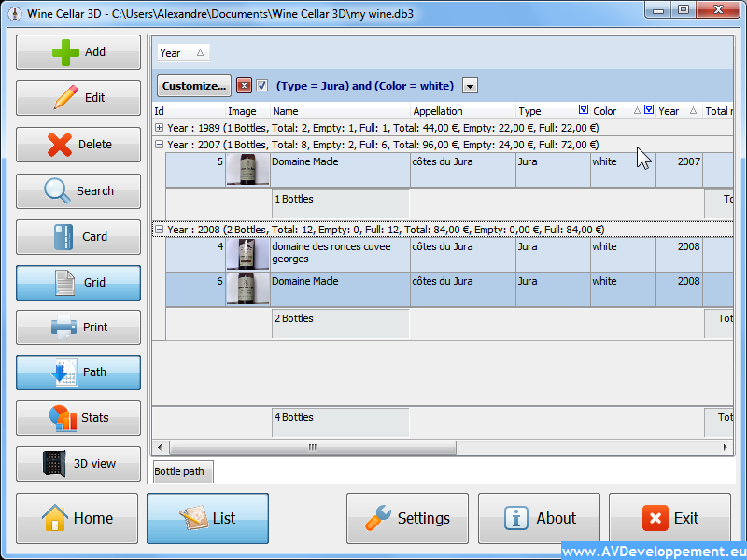Collapse the Year 2007 group
Image resolution: width=747 pixels, height=560 pixels.
point(159,145)
